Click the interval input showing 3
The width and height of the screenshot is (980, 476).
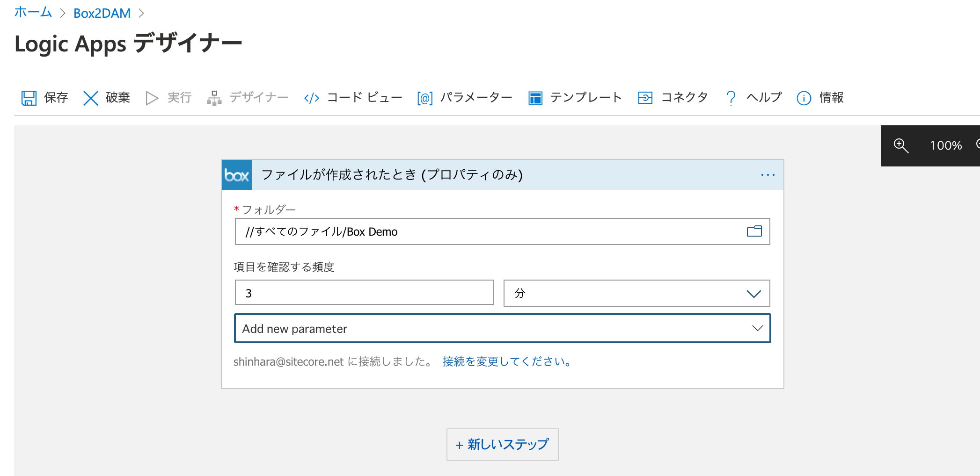click(364, 293)
